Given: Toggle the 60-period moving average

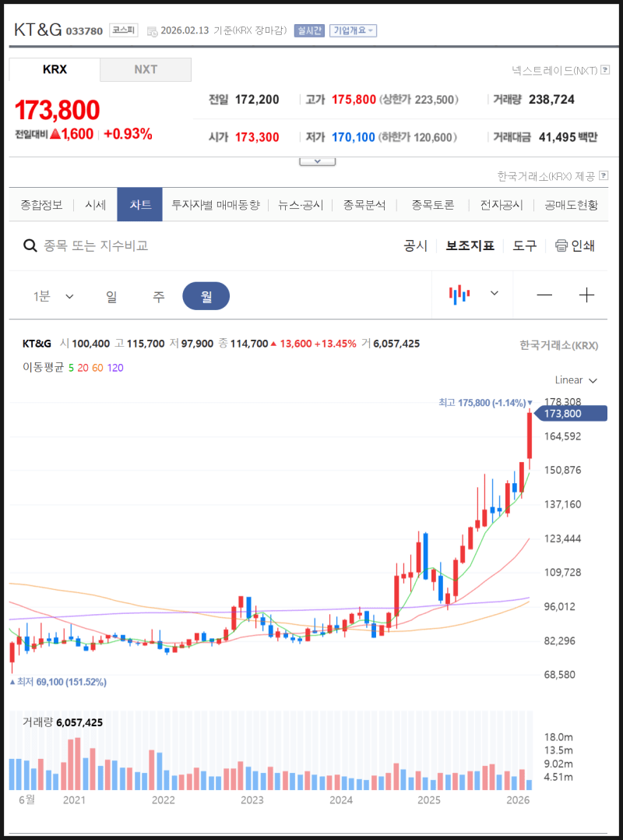Looking at the screenshot, I should click(97, 368).
